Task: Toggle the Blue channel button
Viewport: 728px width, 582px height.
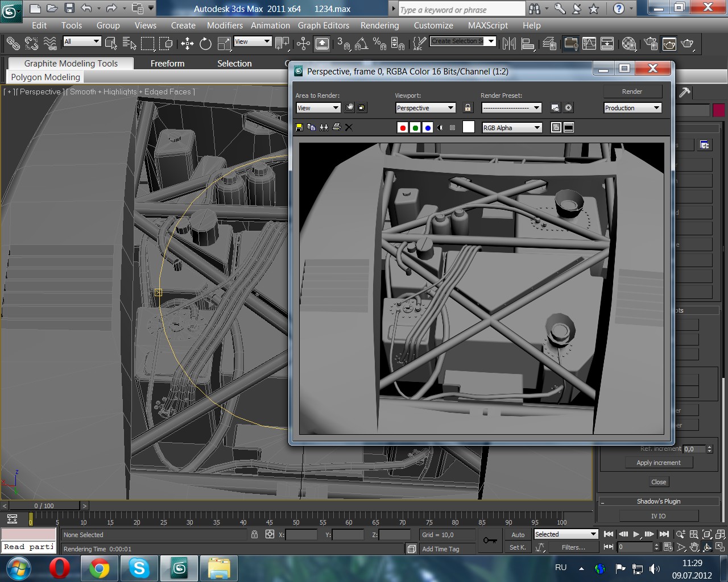Action: coord(428,128)
